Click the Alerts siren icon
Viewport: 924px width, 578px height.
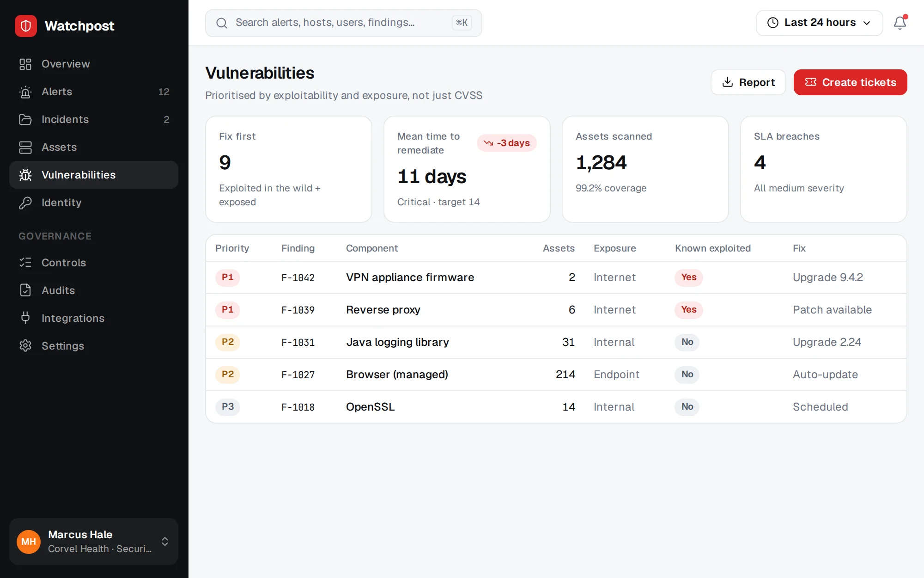point(25,92)
